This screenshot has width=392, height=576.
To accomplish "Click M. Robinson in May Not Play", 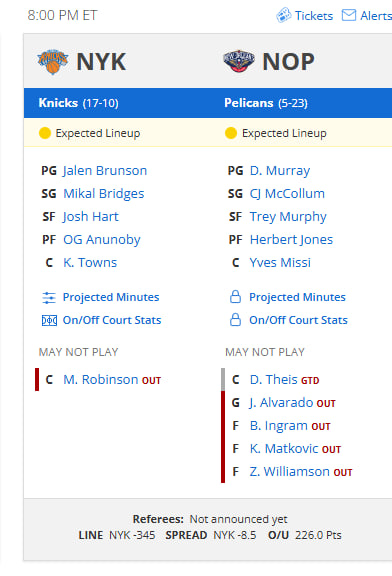I will [101, 380].
